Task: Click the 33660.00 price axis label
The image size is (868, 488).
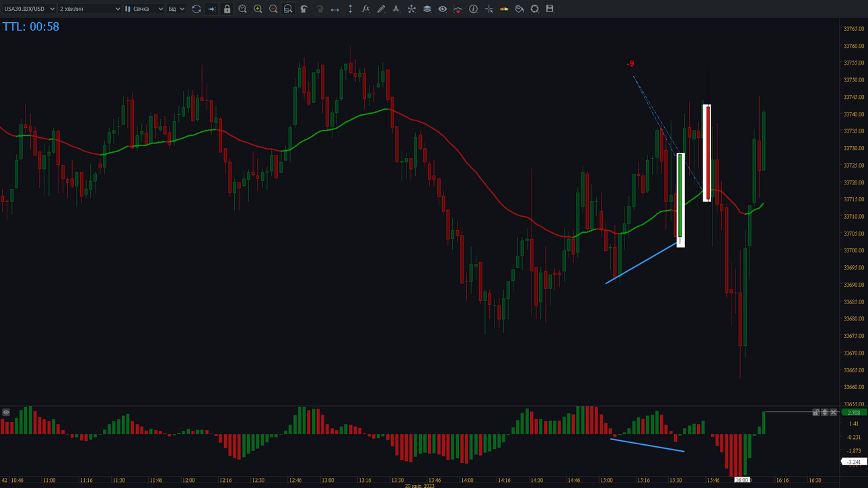Action: [x=854, y=387]
